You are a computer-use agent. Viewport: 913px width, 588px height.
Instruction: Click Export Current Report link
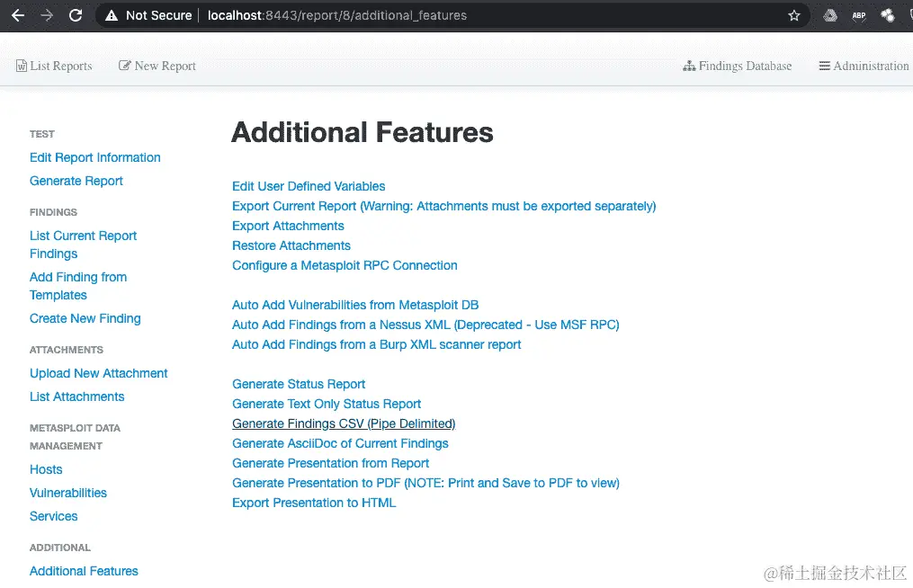pos(443,206)
